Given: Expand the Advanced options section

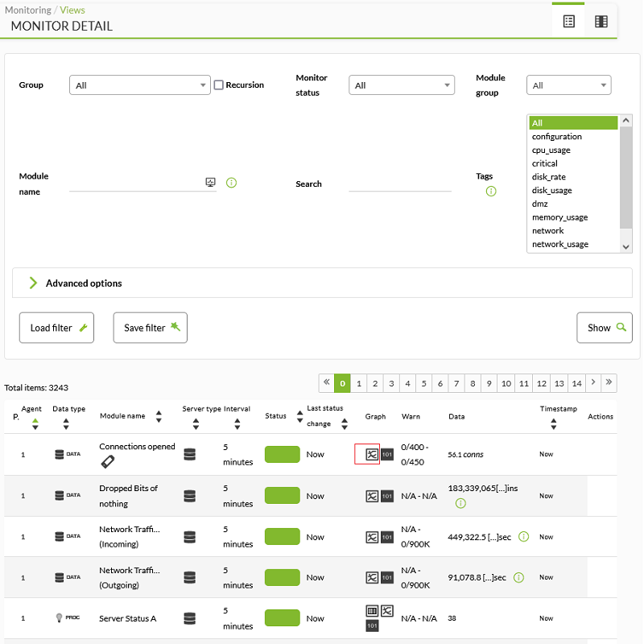Looking at the screenshot, I should tap(322, 283).
